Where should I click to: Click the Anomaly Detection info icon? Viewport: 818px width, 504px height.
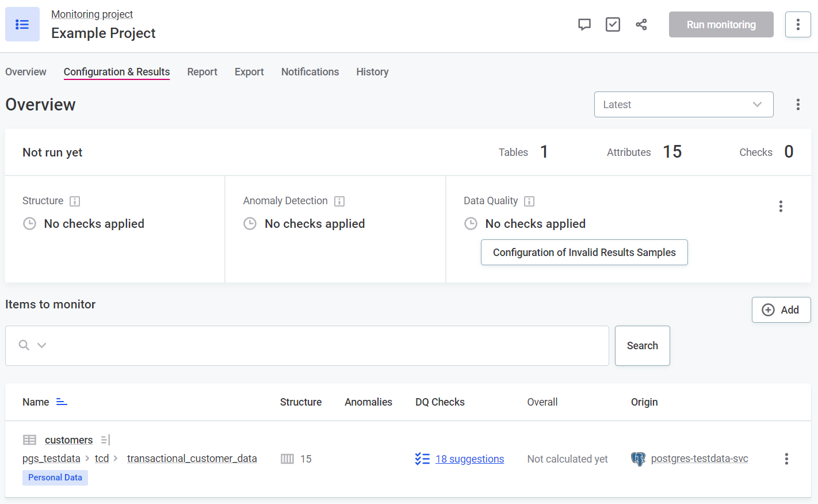tap(339, 201)
